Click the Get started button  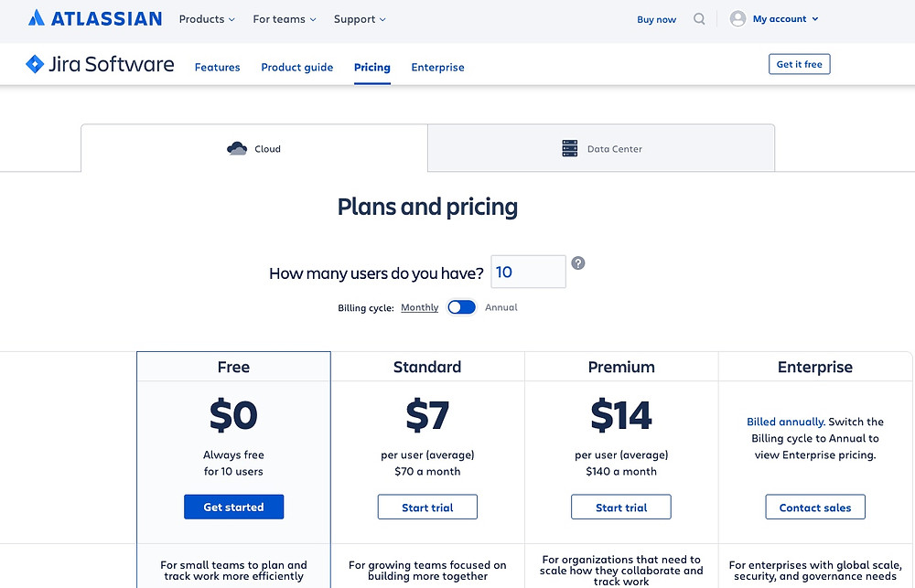(234, 507)
